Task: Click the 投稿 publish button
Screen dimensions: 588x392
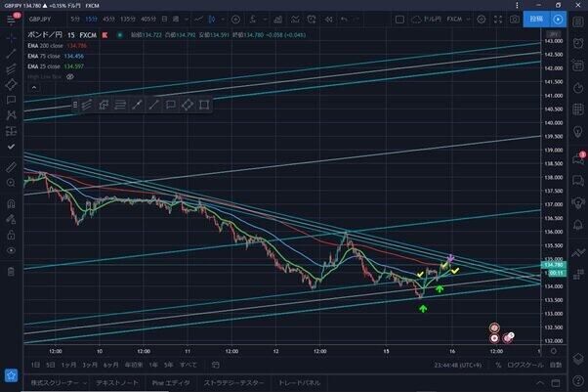Action: point(534,18)
